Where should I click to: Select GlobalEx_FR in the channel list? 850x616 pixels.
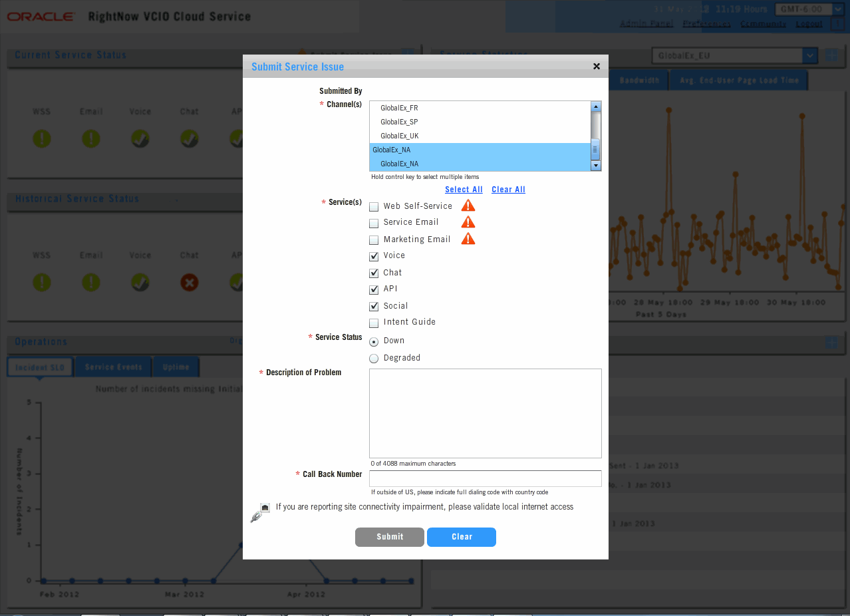point(480,108)
